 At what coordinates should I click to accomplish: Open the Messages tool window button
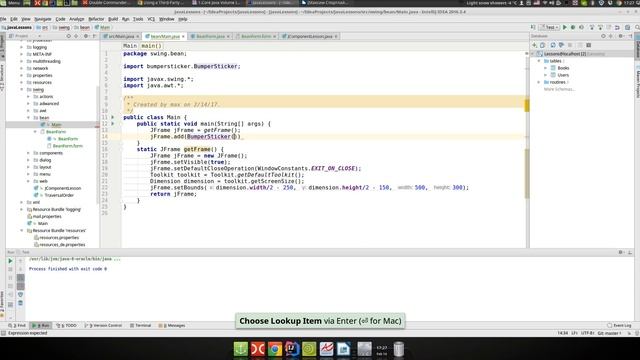tap(172, 325)
